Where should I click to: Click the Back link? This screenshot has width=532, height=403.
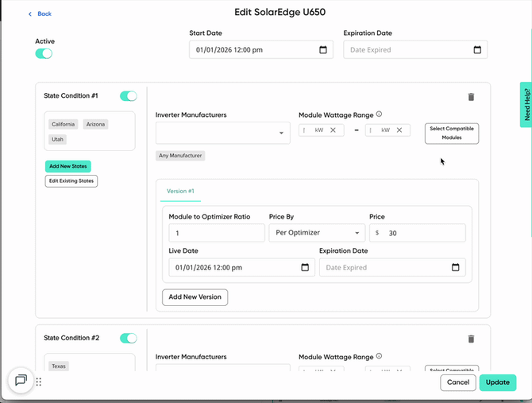(44, 14)
